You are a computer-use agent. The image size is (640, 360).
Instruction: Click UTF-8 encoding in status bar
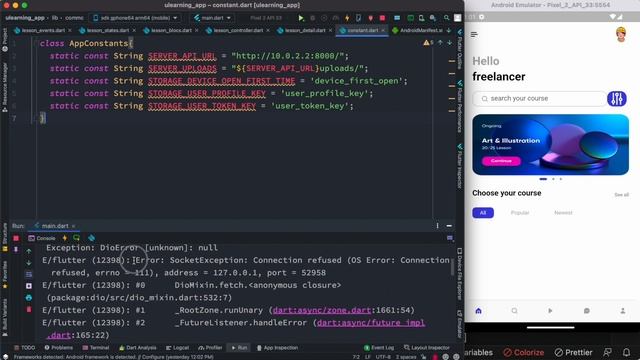[x=383, y=357]
